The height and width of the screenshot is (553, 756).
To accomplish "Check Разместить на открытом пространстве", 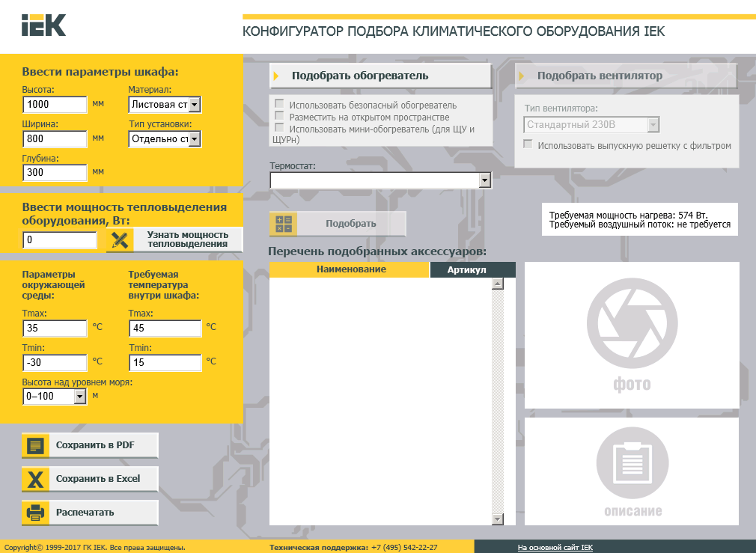I will (x=279, y=116).
